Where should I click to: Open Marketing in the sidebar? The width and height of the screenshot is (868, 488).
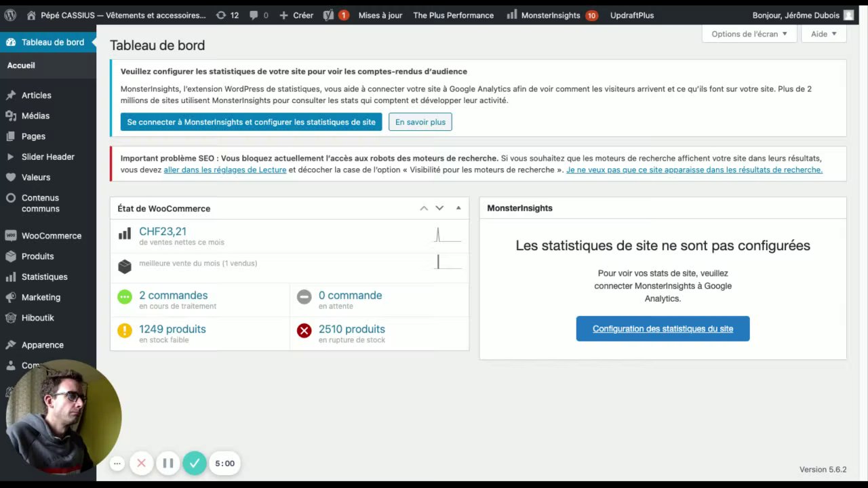pos(48,297)
